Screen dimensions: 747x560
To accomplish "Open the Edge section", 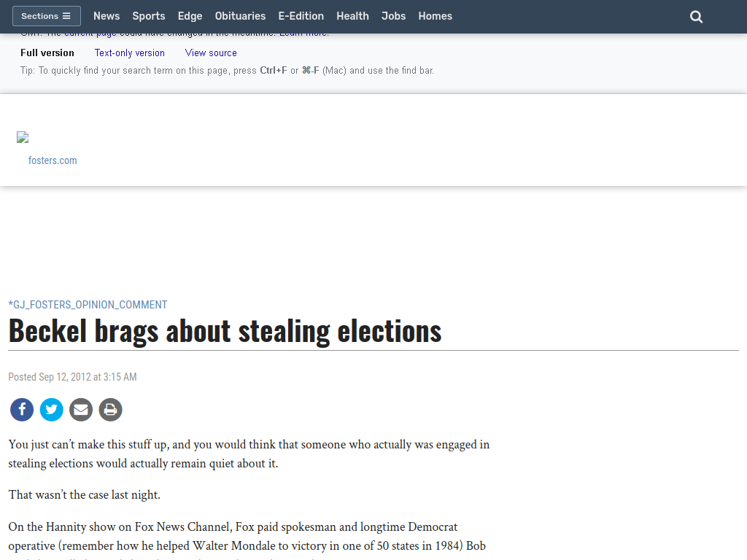I will pos(190,16).
